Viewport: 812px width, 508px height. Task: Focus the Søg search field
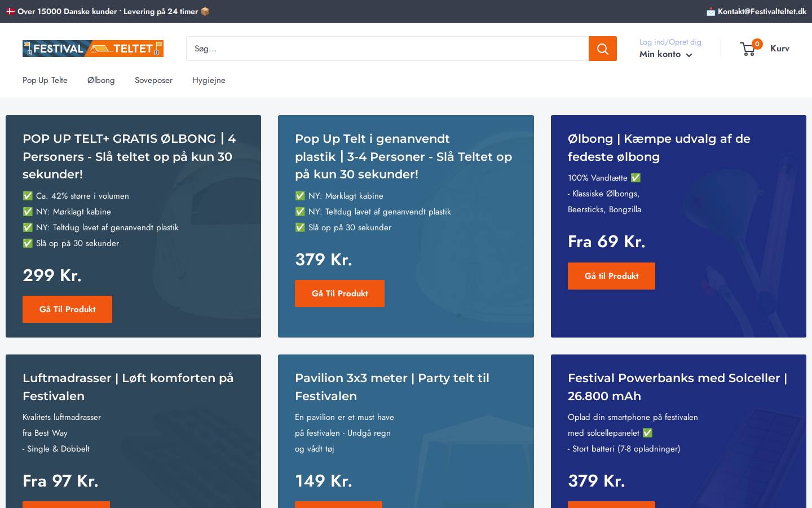point(387,49)
